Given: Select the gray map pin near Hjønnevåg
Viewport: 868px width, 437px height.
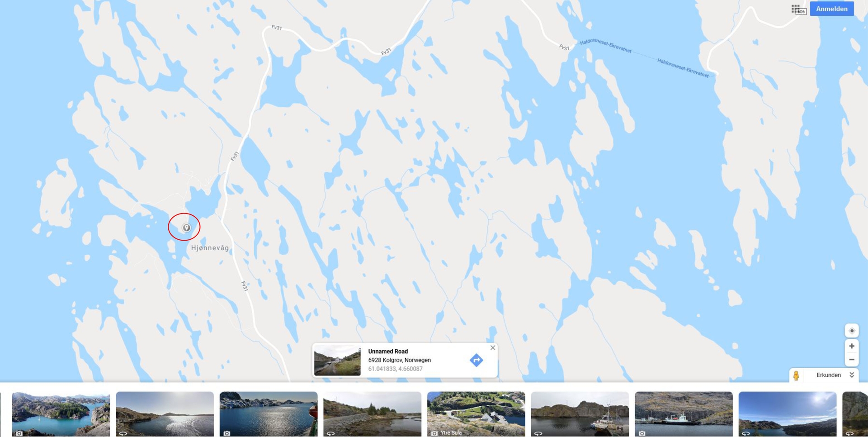Looking at the screenshot, I should click(186, 228).
